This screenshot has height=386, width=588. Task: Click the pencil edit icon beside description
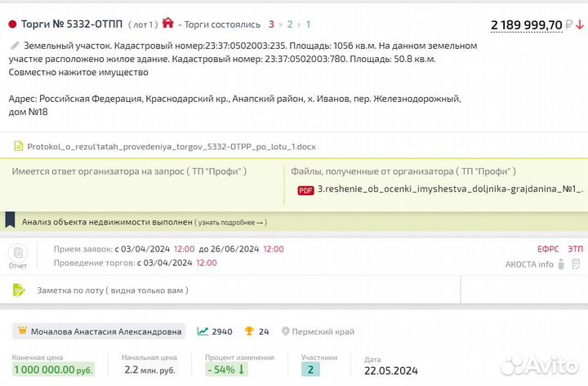(x=15, y=47)
